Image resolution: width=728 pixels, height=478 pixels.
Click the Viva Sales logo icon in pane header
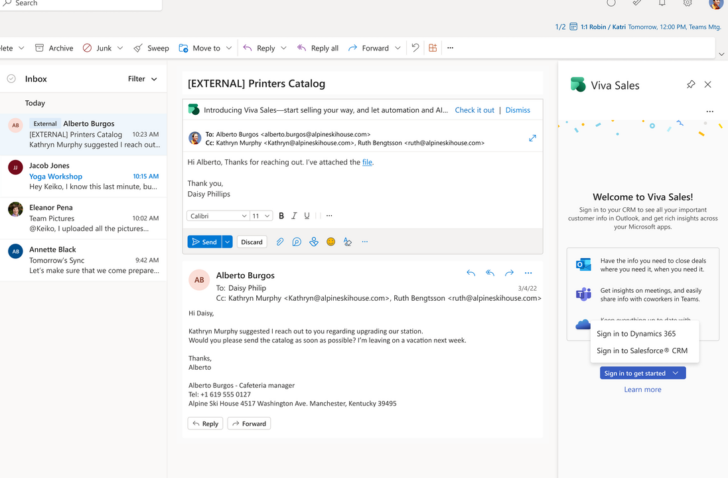tap(578, 84)
